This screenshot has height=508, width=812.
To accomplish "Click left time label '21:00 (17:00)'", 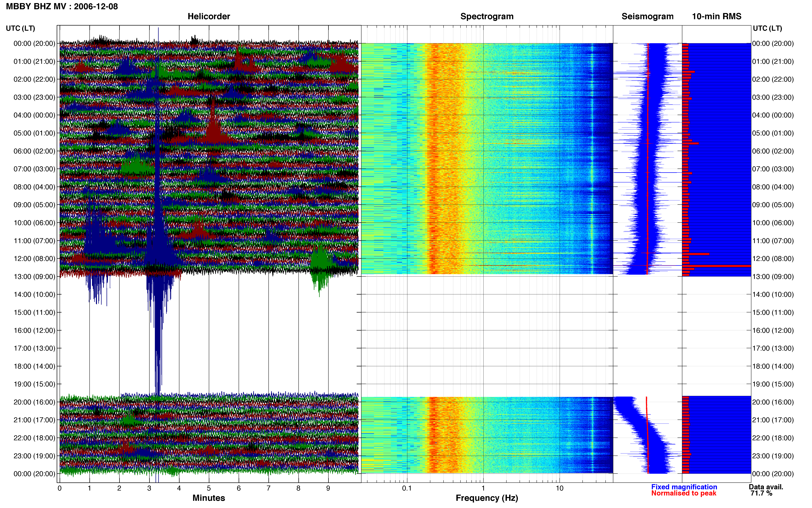I will [x=34, y=420].
